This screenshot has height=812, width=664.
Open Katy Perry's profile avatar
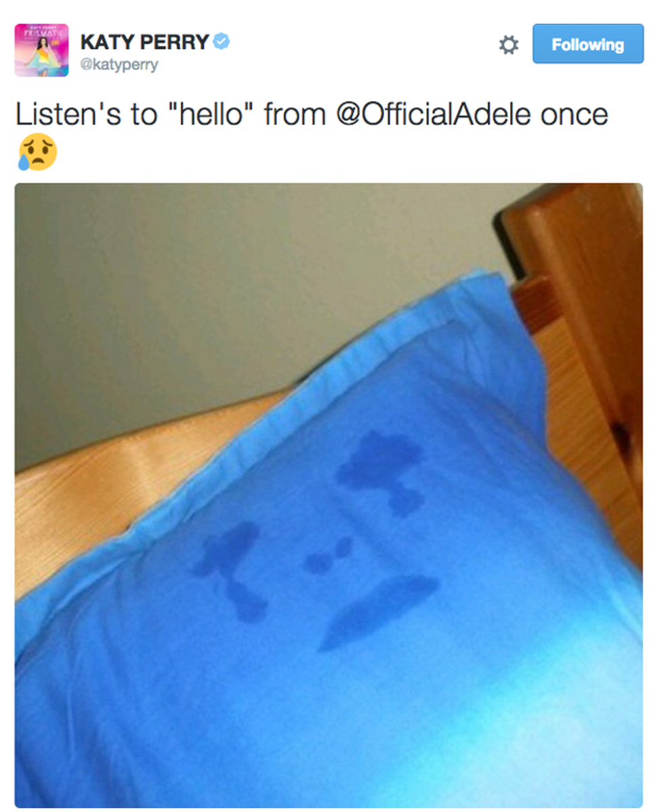41,50
